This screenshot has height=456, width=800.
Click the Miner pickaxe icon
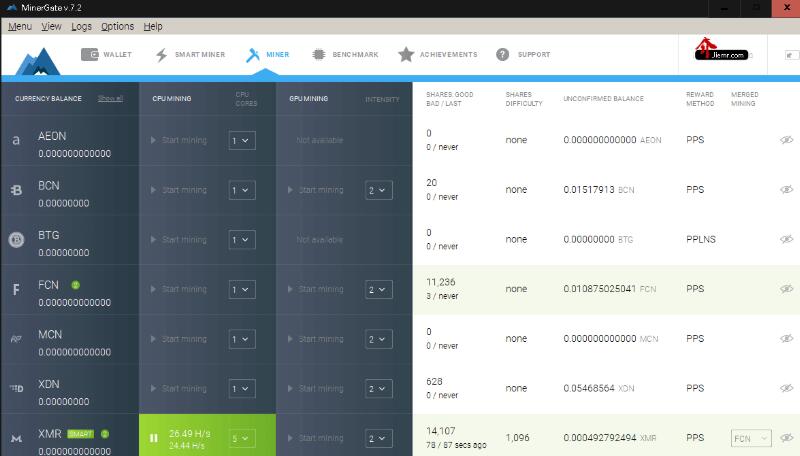point(253,55)
